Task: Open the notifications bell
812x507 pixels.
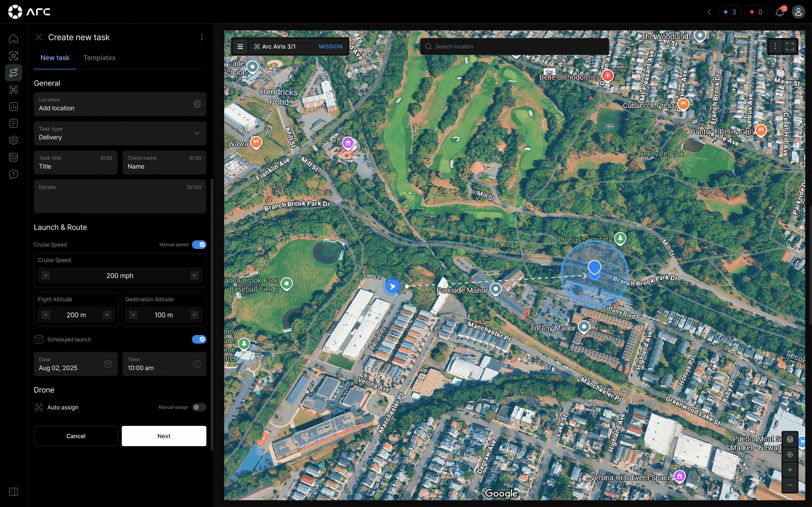Action: click(x=779, y=12)
